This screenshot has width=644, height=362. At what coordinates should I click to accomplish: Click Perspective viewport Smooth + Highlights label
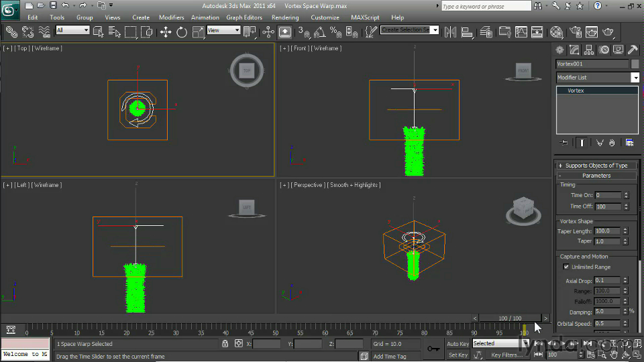(354, 185)
